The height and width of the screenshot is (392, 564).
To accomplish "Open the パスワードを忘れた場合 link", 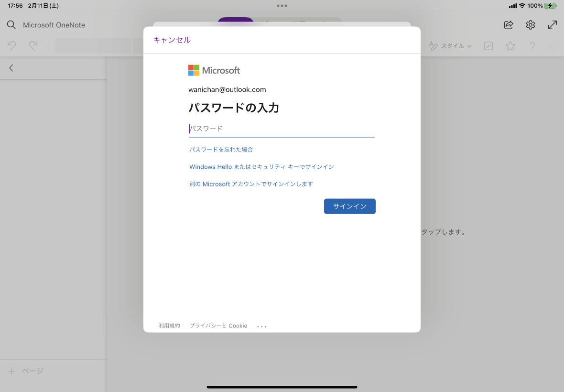I will click(221, 150).
